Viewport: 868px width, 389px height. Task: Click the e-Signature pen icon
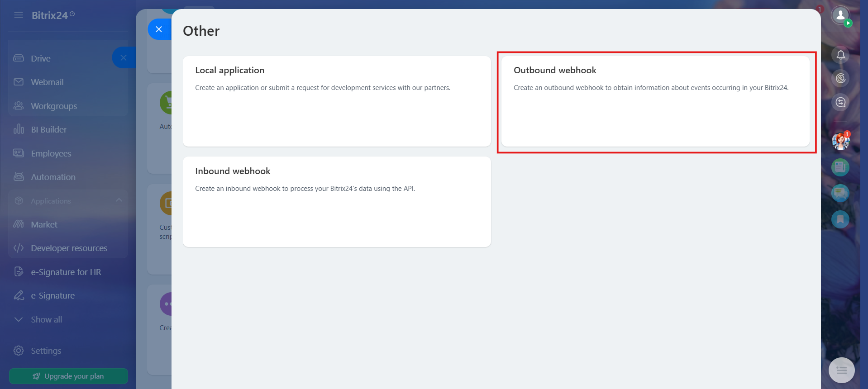click(x=19, y=295)
